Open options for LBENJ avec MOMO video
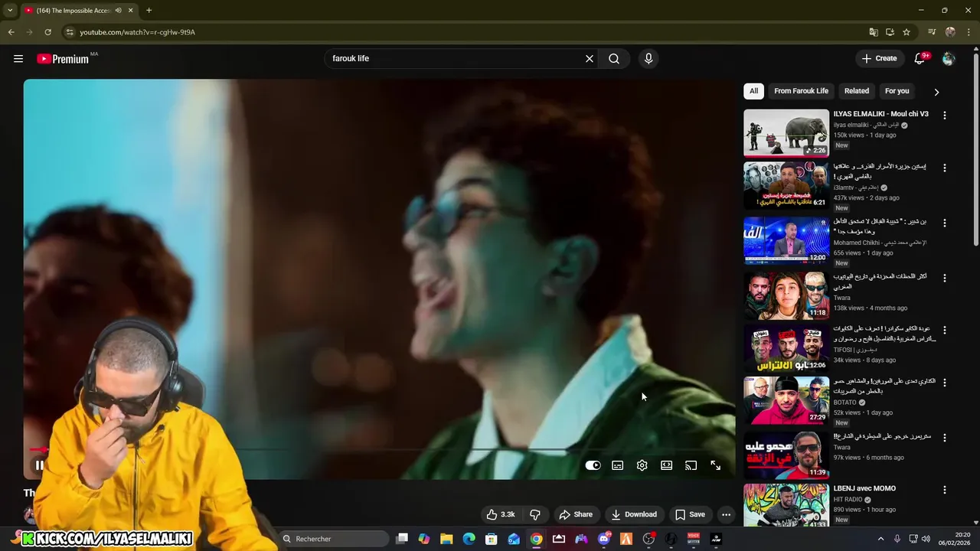The height and width of the screenshot is (551, 980). coord(945,490)
